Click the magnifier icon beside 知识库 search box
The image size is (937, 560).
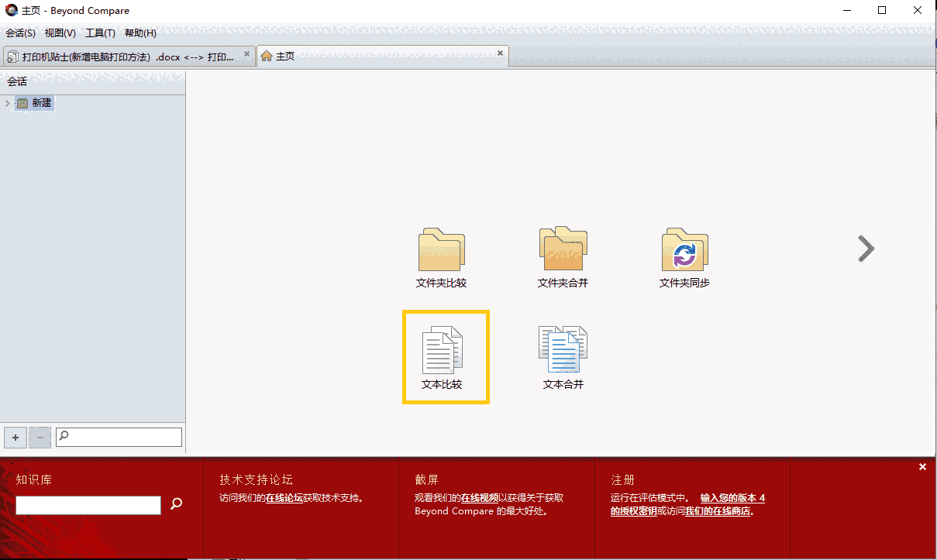point(176,503)
